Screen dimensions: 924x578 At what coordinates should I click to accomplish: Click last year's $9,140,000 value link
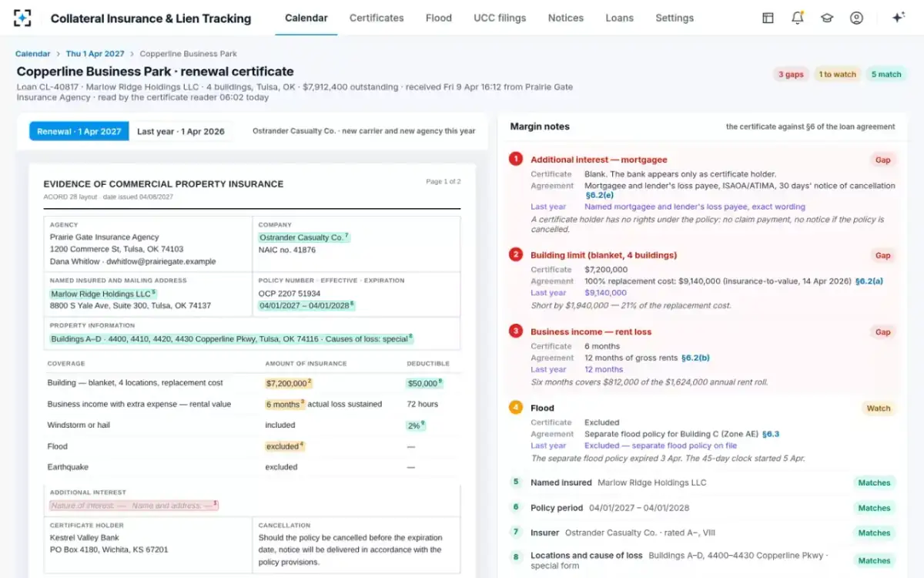tap(606, 293)
